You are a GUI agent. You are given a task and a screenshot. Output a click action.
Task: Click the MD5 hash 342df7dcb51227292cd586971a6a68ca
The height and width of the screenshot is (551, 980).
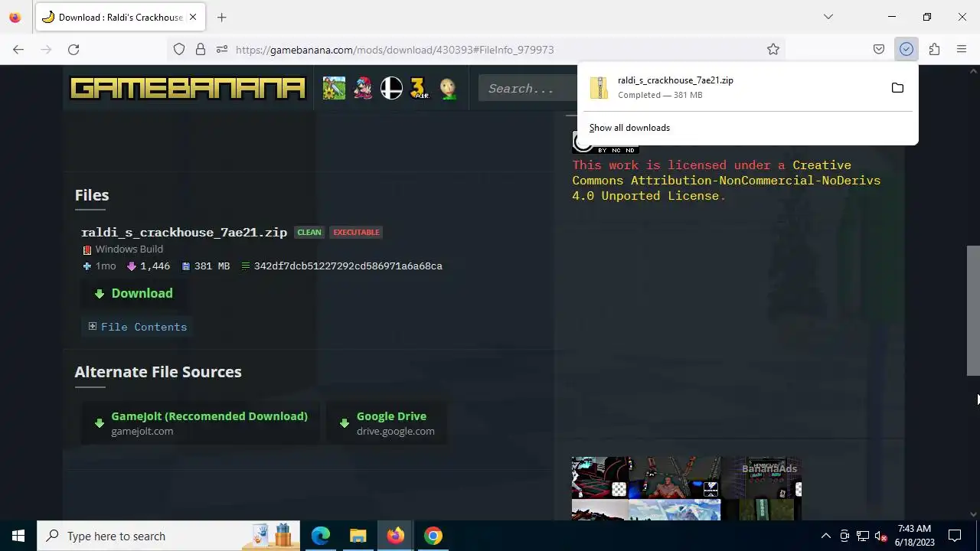pos(348,266)
